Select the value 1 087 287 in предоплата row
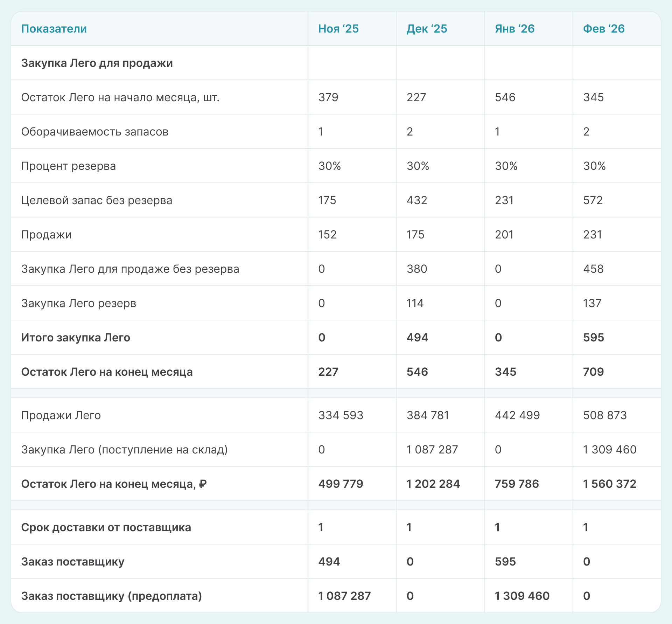 (x=344, y=596)
